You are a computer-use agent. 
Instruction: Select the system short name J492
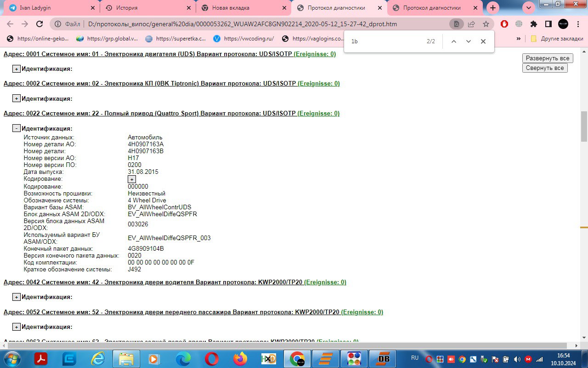point(134,269)
